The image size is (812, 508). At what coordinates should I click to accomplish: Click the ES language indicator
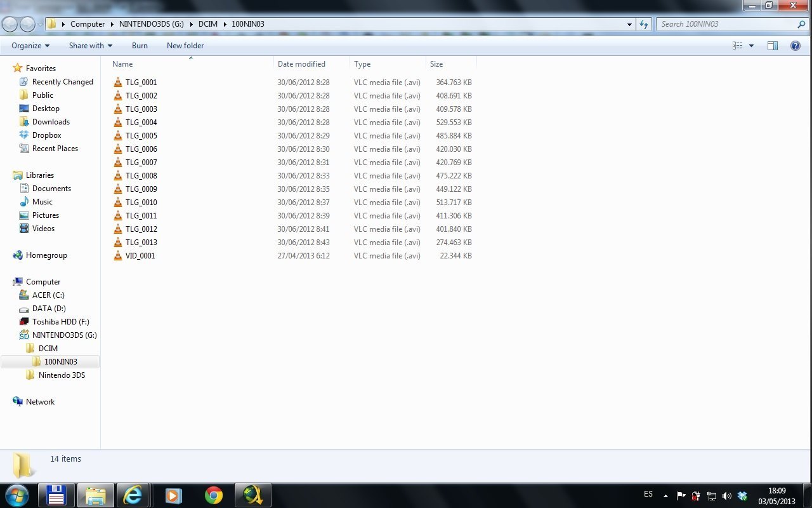click(648, 494)
